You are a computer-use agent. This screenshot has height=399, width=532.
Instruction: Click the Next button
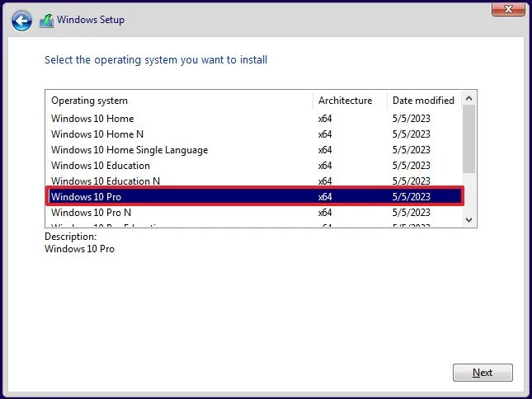coord(483,373)
